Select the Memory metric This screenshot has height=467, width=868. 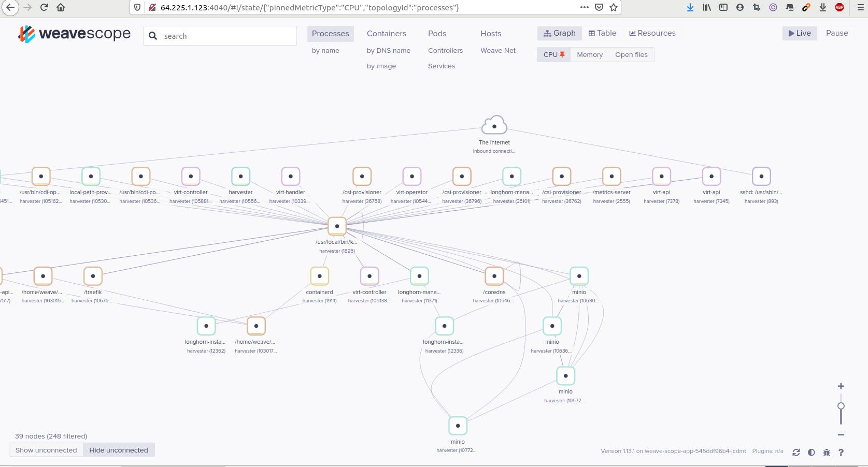(x=590, y=54)
